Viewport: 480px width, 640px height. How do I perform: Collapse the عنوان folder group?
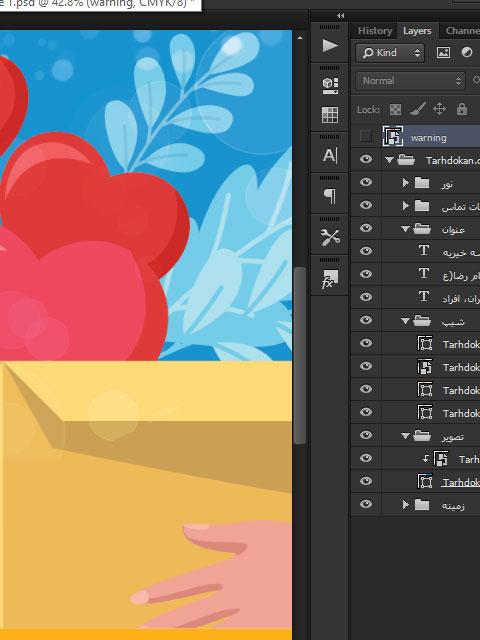click(x=405, y=229)
